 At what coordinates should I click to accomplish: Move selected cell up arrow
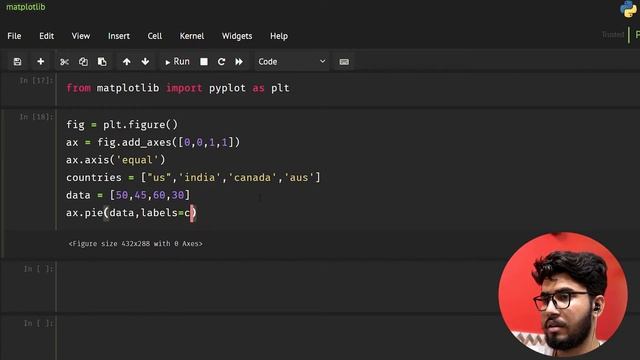click(127, 62)
